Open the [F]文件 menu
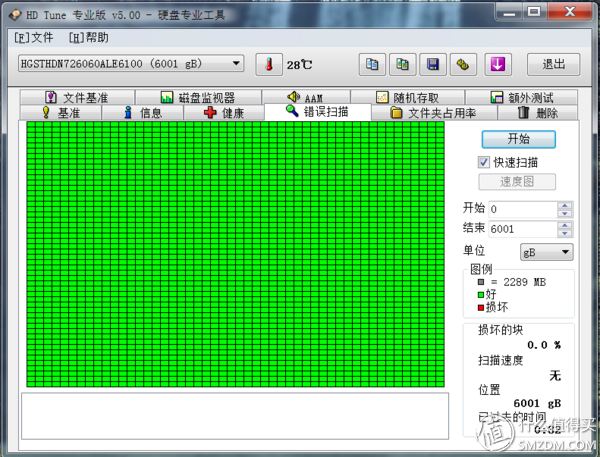The image size is (600, 457). point(34,38)
